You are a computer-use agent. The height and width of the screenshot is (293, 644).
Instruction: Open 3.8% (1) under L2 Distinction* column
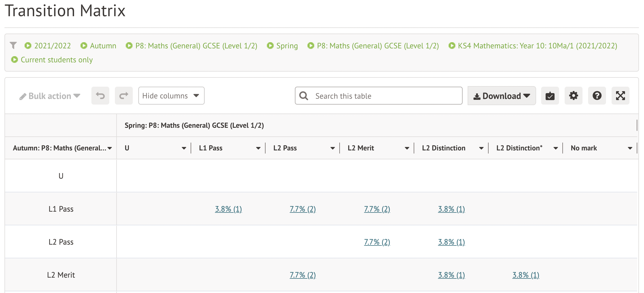525,275
